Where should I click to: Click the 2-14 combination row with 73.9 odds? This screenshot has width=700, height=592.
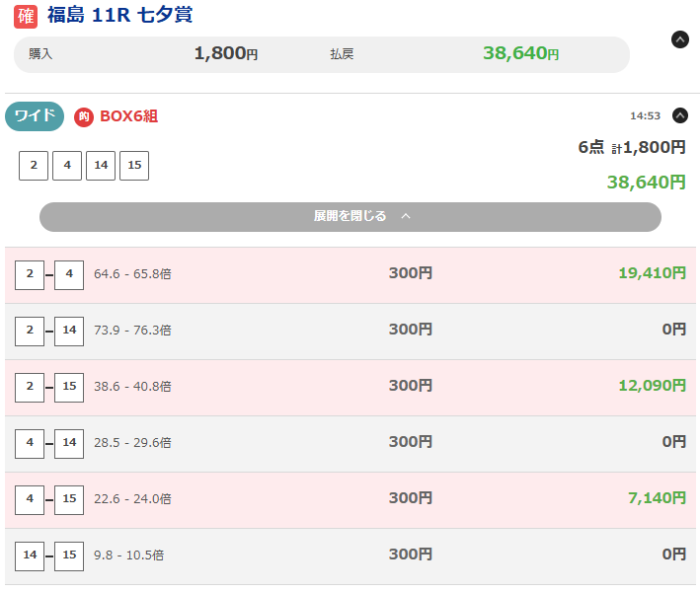[x=350, y=332]
